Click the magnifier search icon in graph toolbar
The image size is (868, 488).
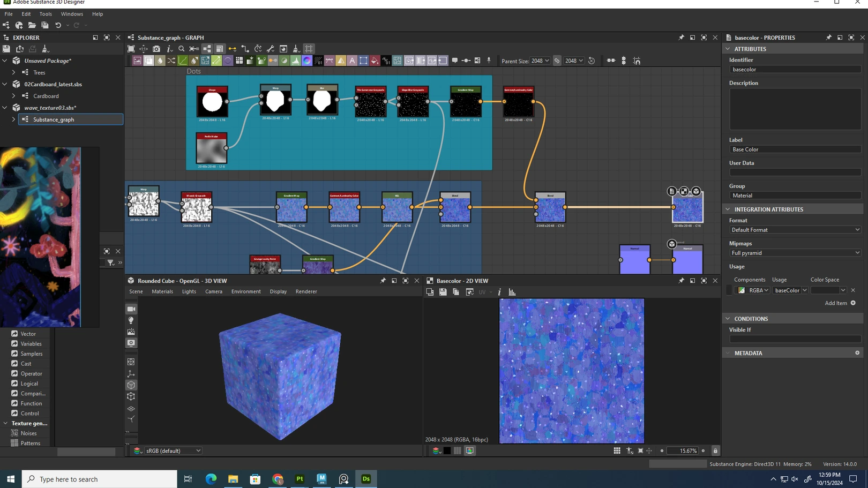click(x=182, y=49)
